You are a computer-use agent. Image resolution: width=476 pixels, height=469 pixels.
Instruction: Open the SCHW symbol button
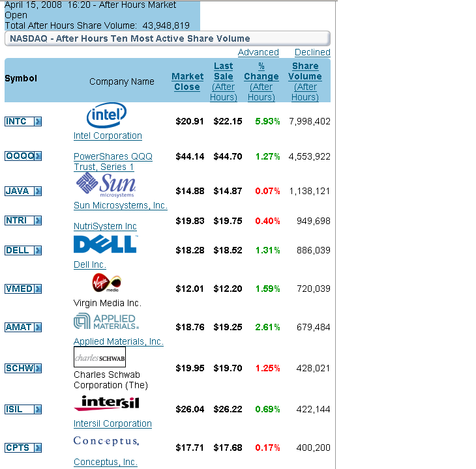[23, 368]
